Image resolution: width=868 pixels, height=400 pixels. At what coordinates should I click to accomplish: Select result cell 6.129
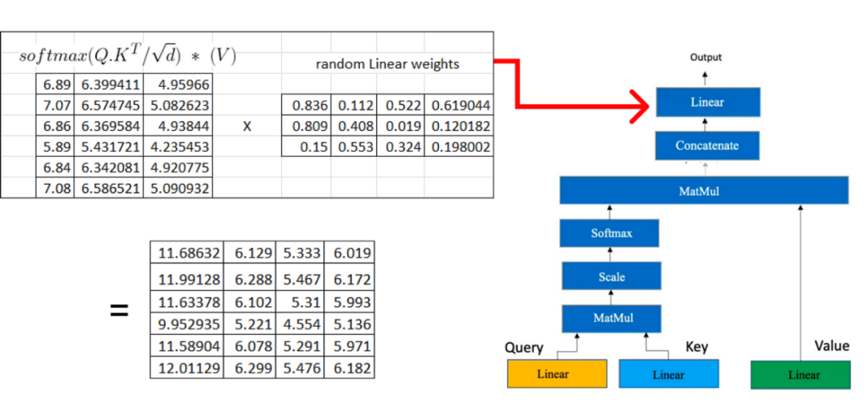[x=250, y=253]
